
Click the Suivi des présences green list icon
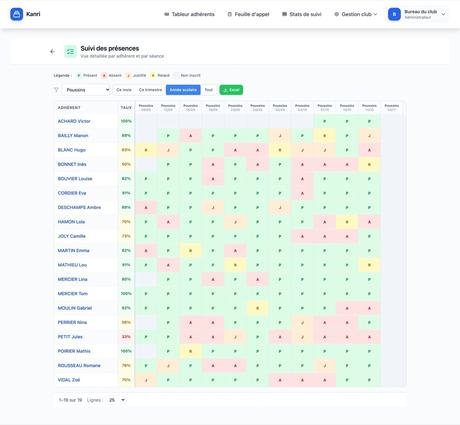70,51
